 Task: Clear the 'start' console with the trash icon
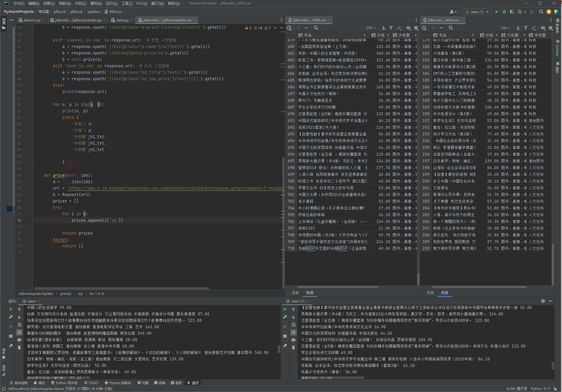click(x=19, y=348)
